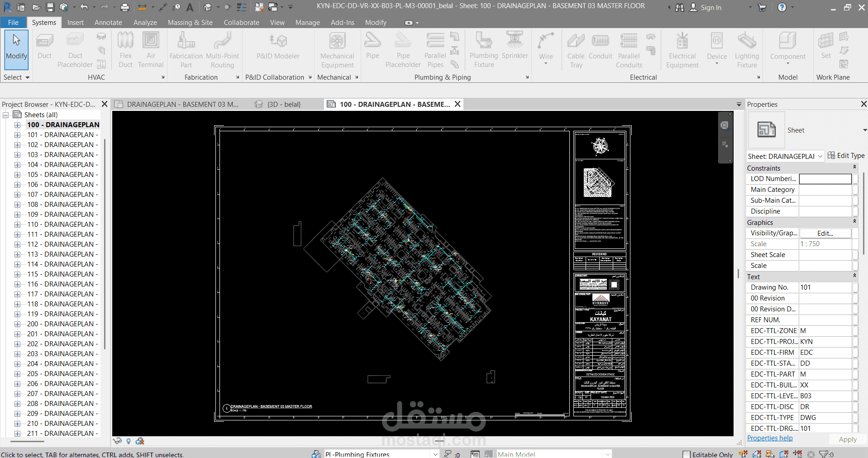Choose the Sprinkler tool
The height and width of the screenshot is (458, 868).
tap(515, 45)
